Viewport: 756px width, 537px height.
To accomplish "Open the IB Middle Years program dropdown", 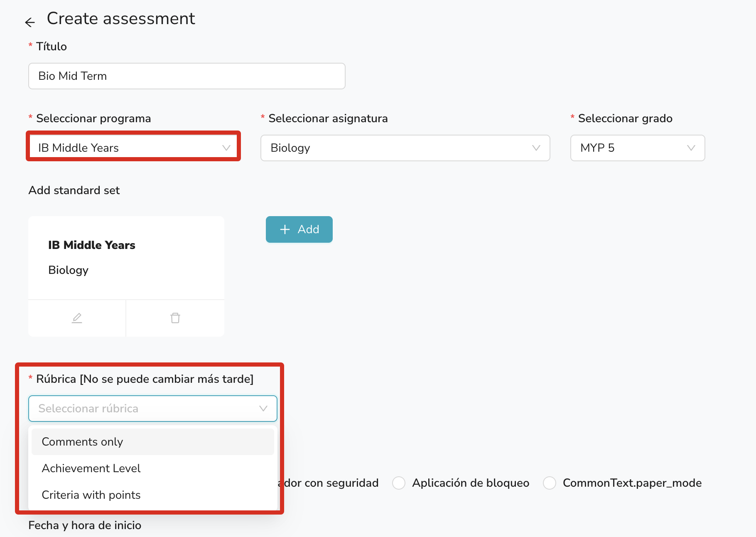I will point(129,148).
